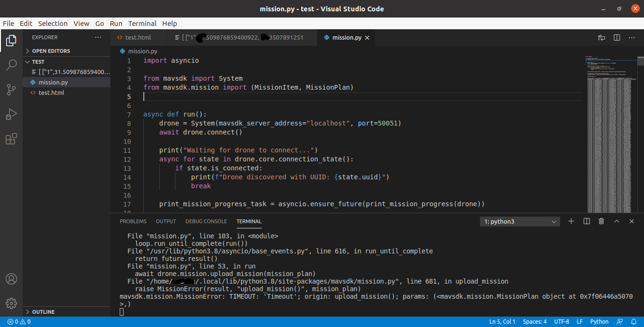Click Ln 5, Col 1 in status bar
Screen dimensions: 644x327
[x=503, y=322]
